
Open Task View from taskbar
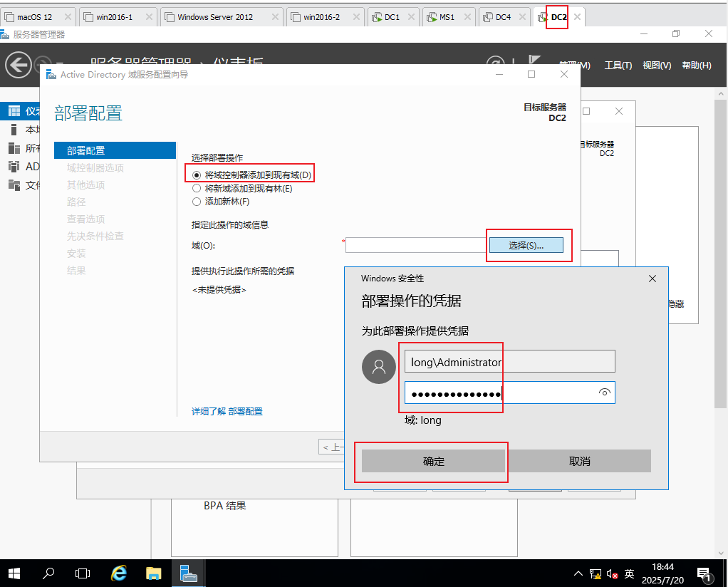click(x=82, y=573)
